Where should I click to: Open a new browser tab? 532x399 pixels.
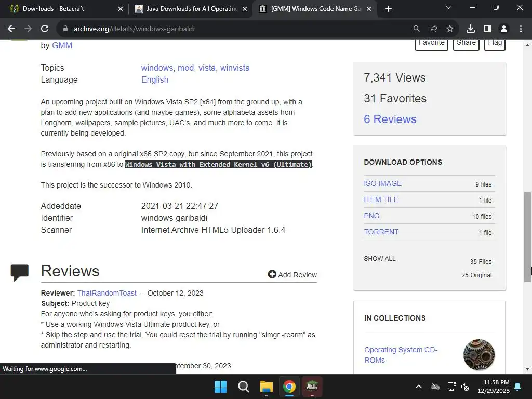pos(389,9)
